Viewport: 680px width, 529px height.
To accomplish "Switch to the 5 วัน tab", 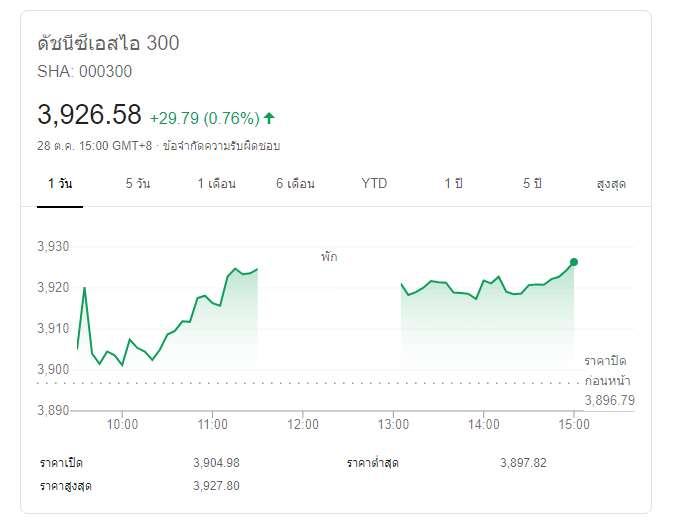I will point(138,184).
